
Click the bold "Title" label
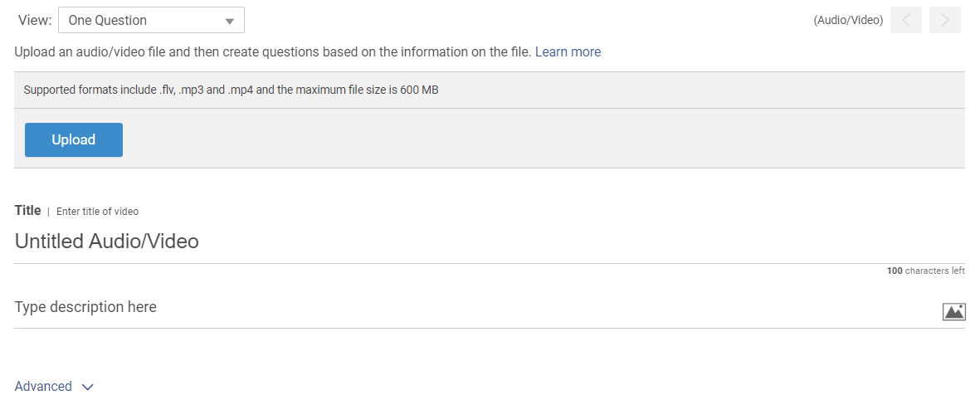click(28, 211)
